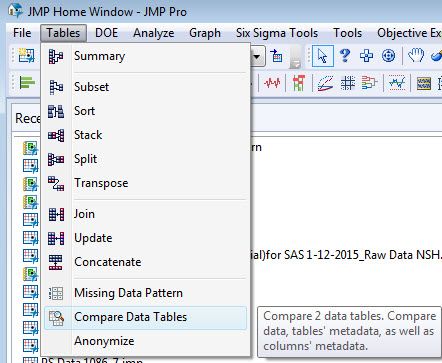442x363 pixels.
Task: Open the Objective Ex menu
Action: pos(409,33)
